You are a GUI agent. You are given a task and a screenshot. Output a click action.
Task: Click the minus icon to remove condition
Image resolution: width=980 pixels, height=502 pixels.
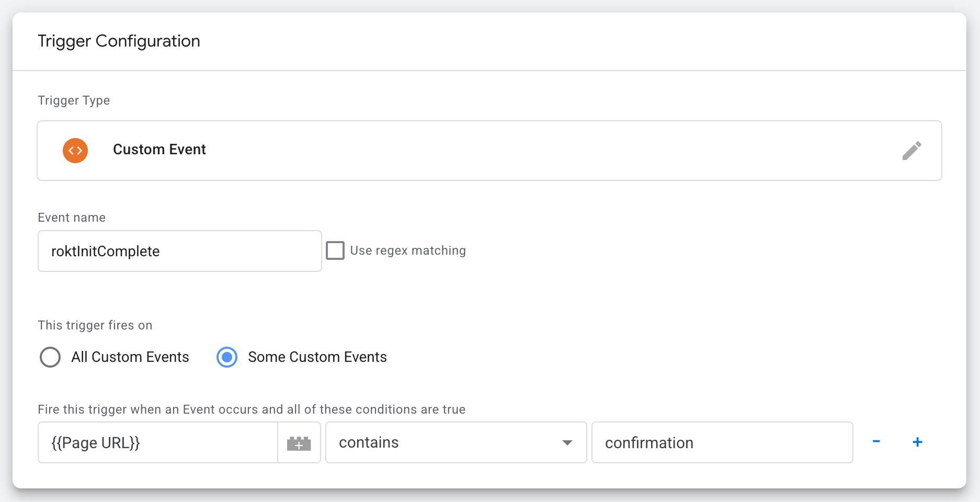pos(877,442)
